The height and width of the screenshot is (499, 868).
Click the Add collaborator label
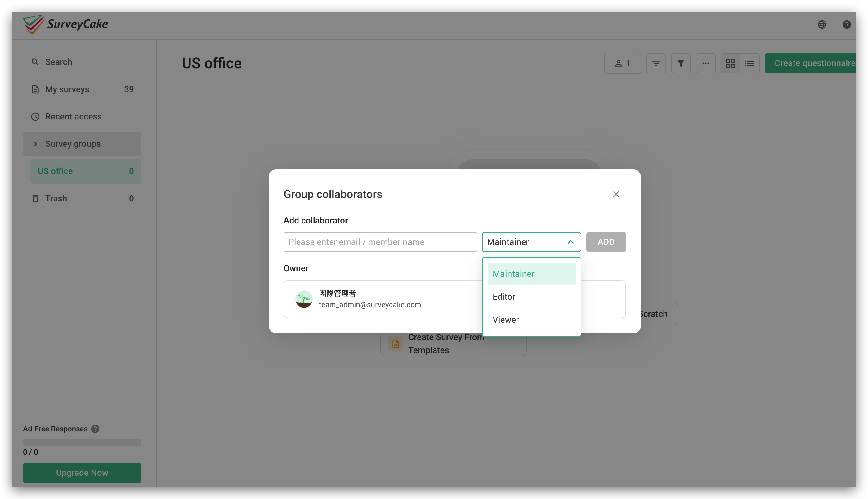pos(315,220)
